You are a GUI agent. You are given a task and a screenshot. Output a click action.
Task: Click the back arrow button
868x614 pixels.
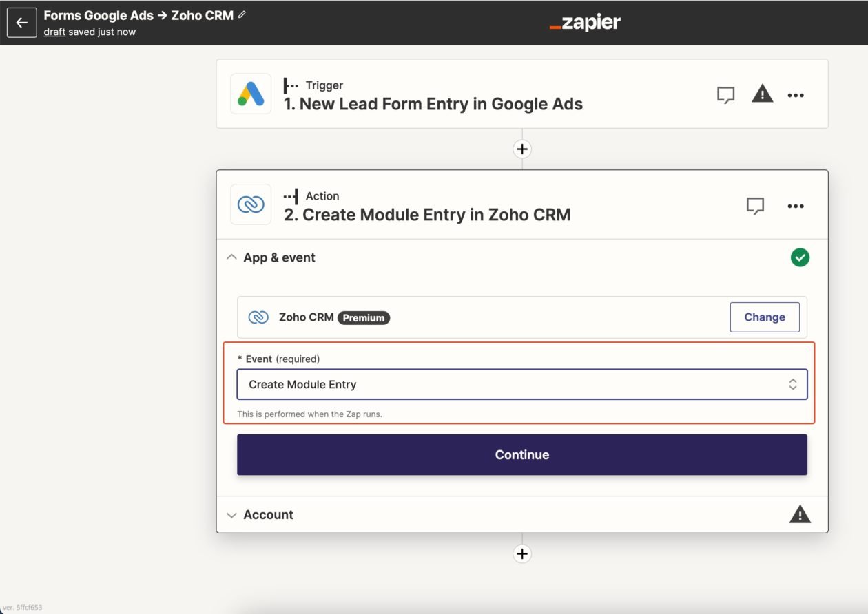(21, 23)
